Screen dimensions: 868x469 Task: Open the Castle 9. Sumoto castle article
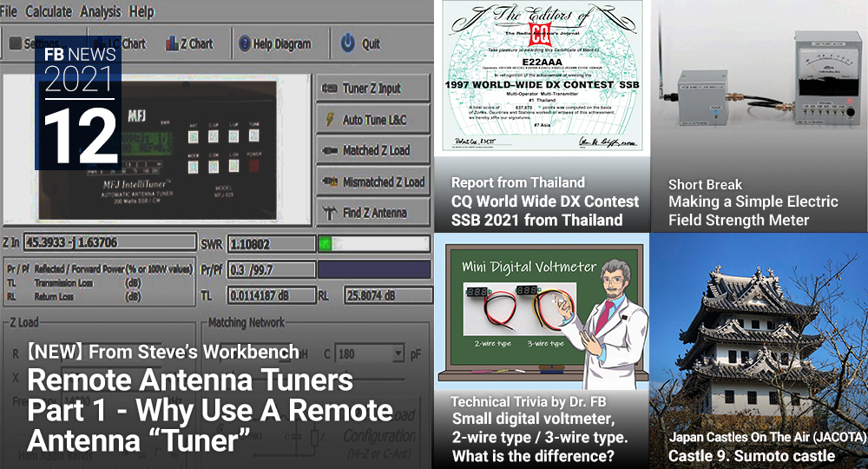pos(751,456)
